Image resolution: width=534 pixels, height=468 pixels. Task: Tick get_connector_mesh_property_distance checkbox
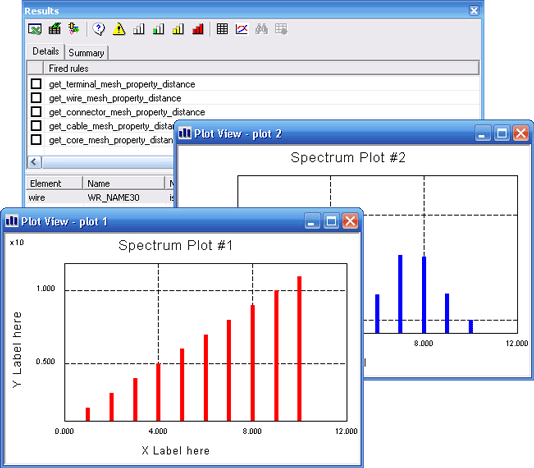36,112
